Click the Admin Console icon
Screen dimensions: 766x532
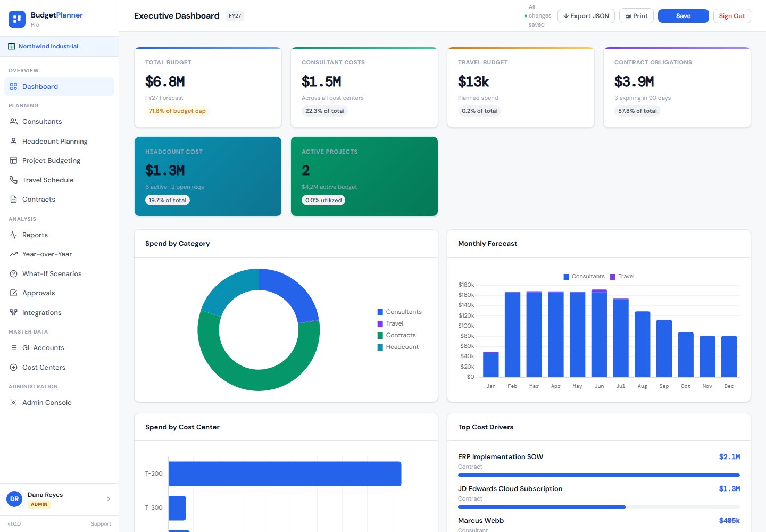[x=14, y=402]
